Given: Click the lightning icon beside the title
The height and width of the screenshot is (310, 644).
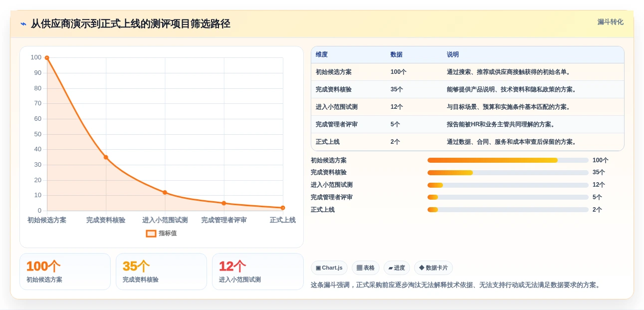Looking at the screenshot, I should (x=23, y=24).
